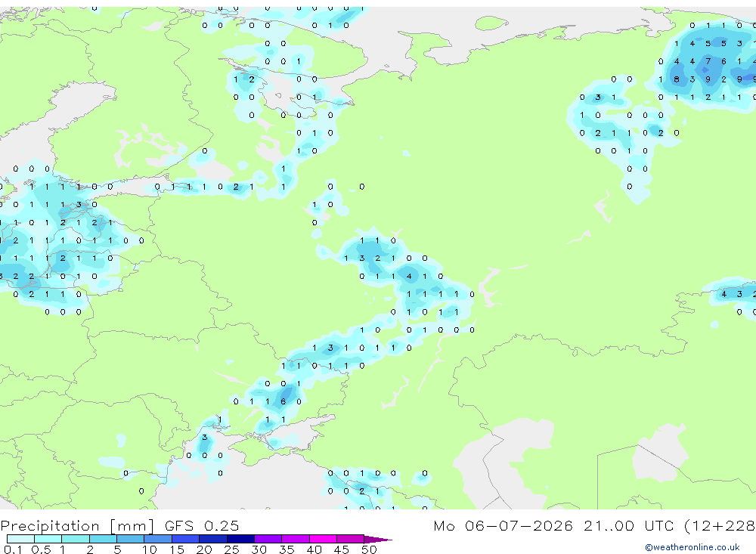The image size is (756, 554).
Task: Click the legend label "35"
Action: tap(287, 549)
